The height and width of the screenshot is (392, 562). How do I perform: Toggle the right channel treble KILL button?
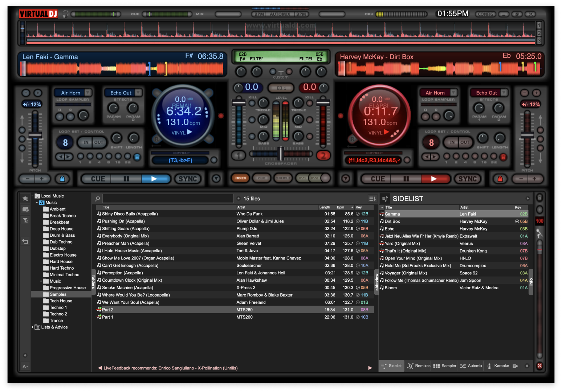(310, 103)
